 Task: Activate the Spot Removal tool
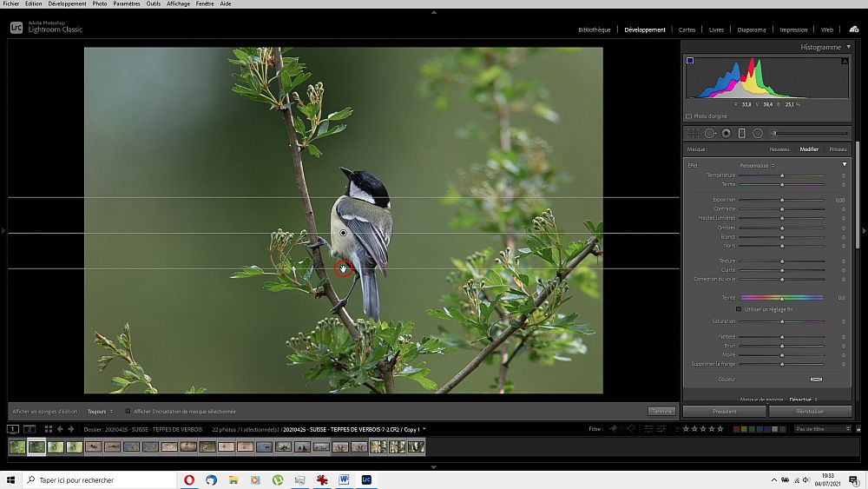(710, 133)
